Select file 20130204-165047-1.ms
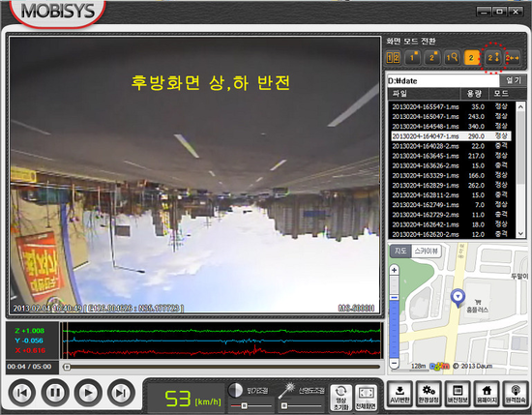This screenshot has width=532, height=415. (452, 116)
